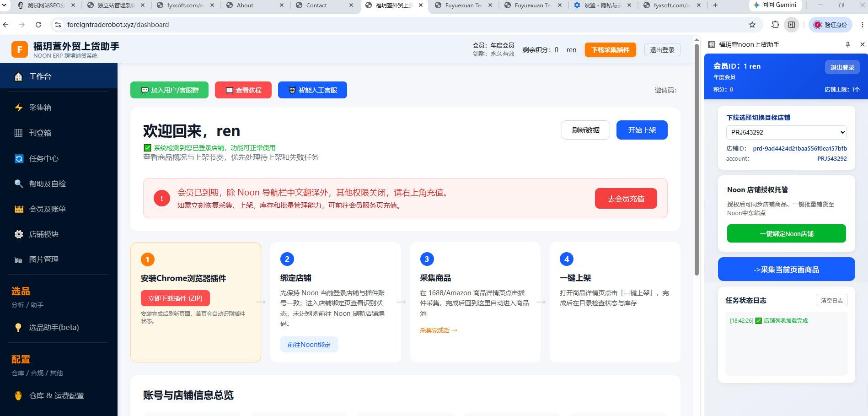Click the grid icon beside 刊登箱
The width and height of the screenshot is (868, 416).
18,133
